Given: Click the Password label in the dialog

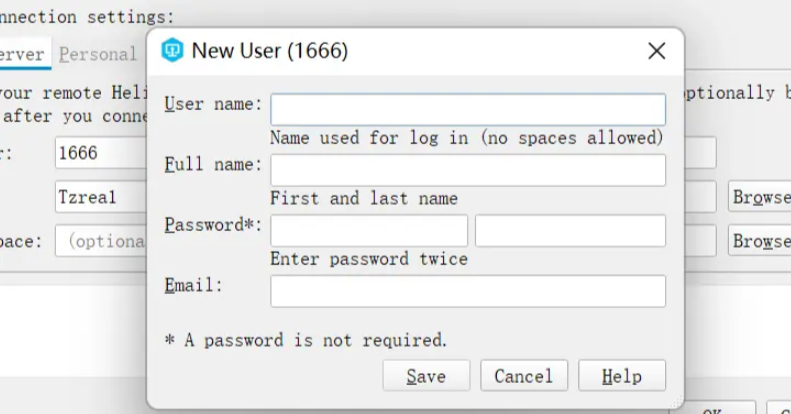Looking at the screenshot, I should click(213, 225).
